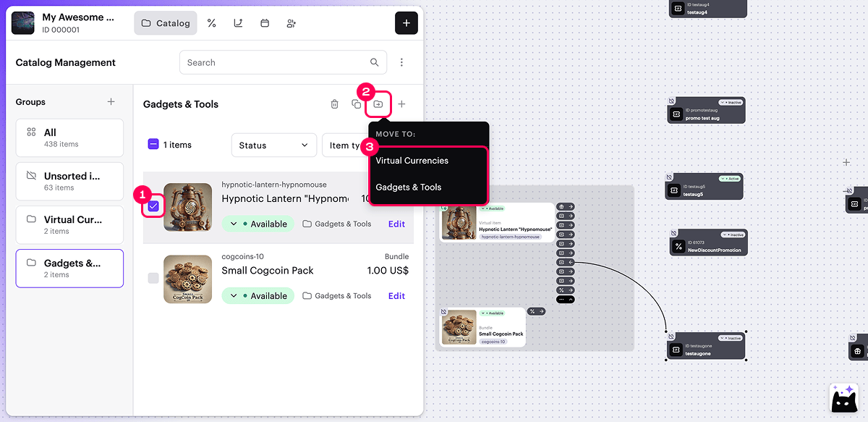Select Virtual Currencies in Move To menu
This screenshot has width=868, height=422.
click(x=412, y=161)
